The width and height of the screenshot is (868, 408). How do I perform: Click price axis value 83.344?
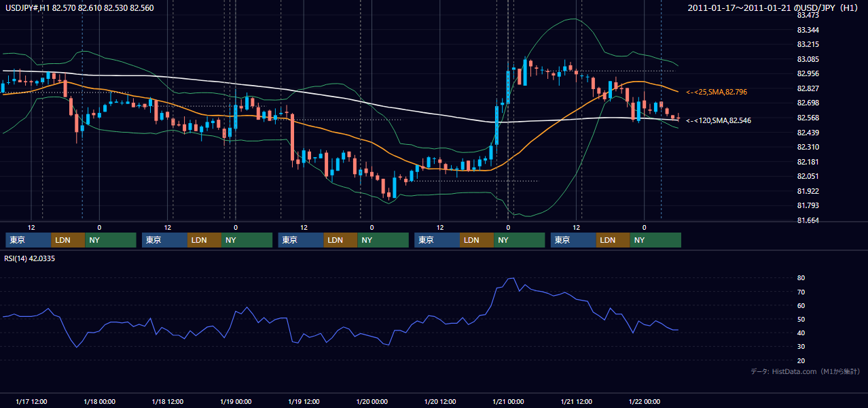tap(808, 30)
